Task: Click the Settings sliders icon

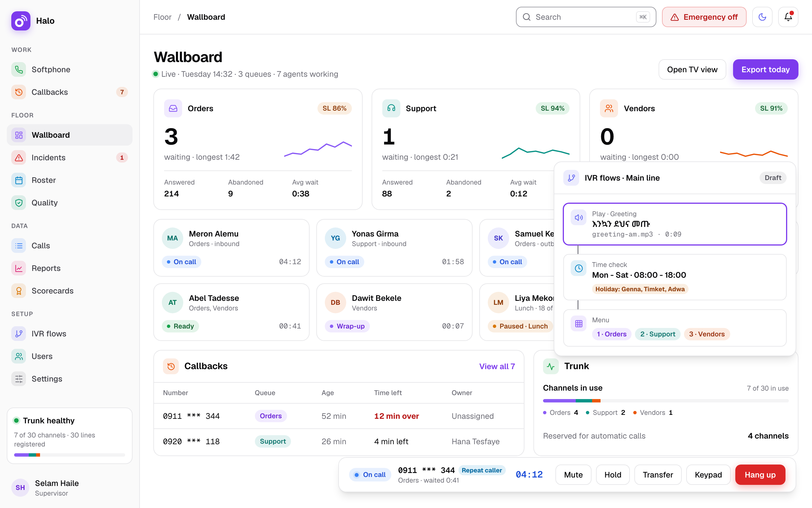Action: pyautogui.click(x=19, y=379)
